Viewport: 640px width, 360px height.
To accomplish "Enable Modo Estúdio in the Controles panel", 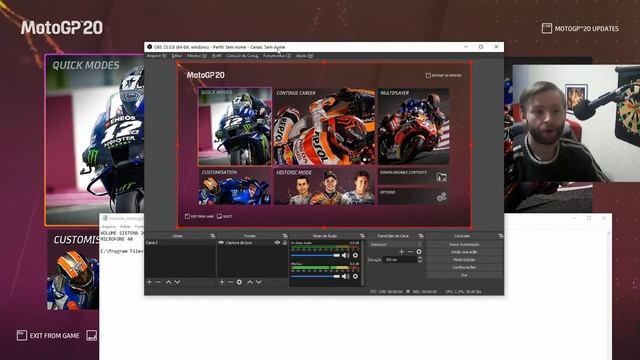I will tap(464, 260).
